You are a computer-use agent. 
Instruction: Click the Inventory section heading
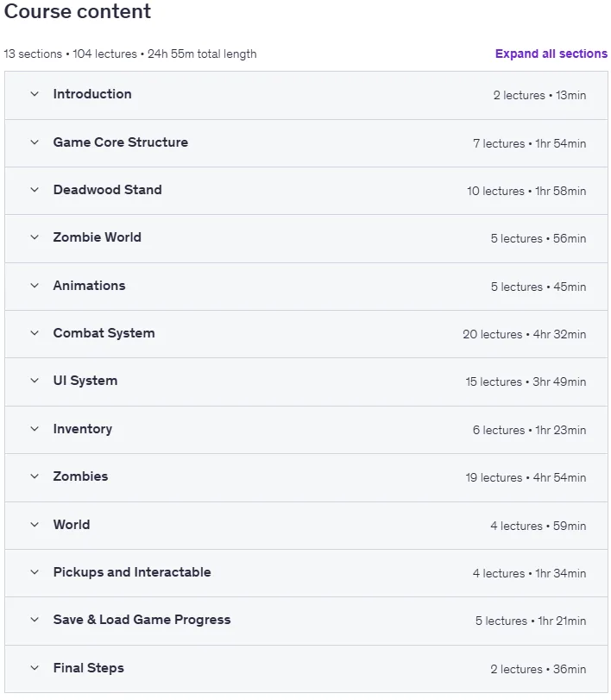[x=83, y=429]
